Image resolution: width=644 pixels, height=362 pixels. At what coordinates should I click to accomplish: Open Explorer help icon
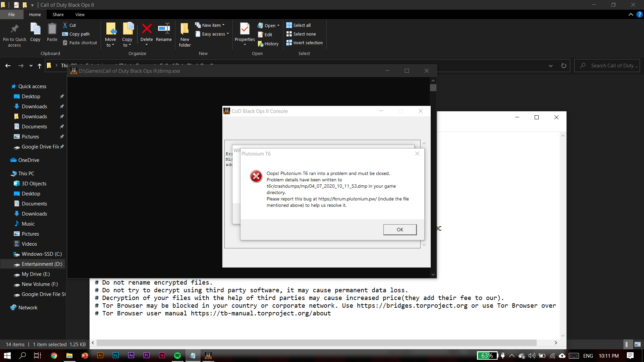[x=640, y=14]
